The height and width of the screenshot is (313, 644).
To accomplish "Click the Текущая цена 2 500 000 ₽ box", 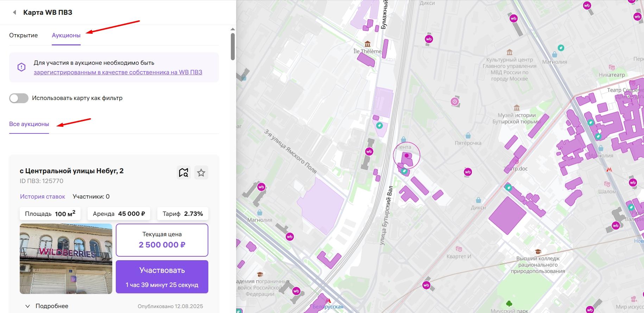I will [162, 240].
